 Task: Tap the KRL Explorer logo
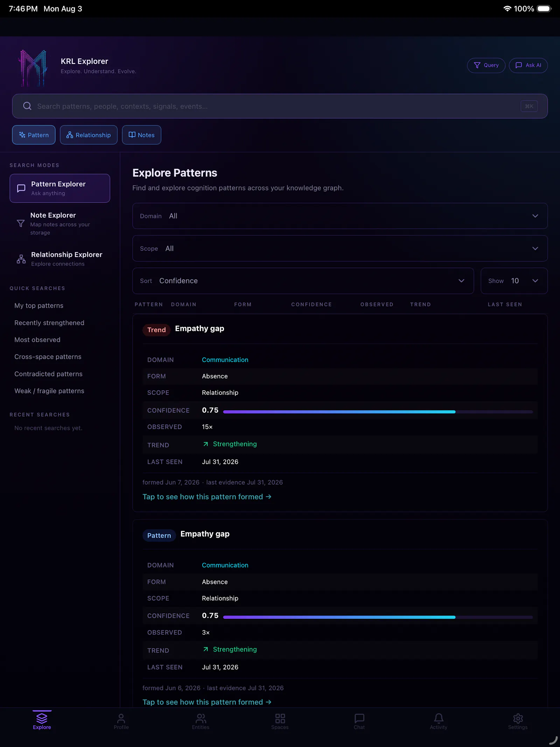[x=33, y=68]
